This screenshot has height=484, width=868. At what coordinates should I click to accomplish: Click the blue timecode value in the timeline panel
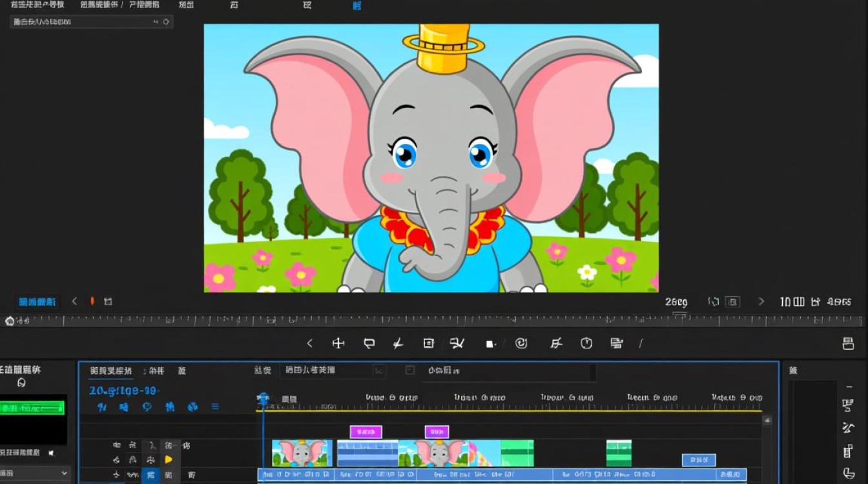tap(123, 390)
